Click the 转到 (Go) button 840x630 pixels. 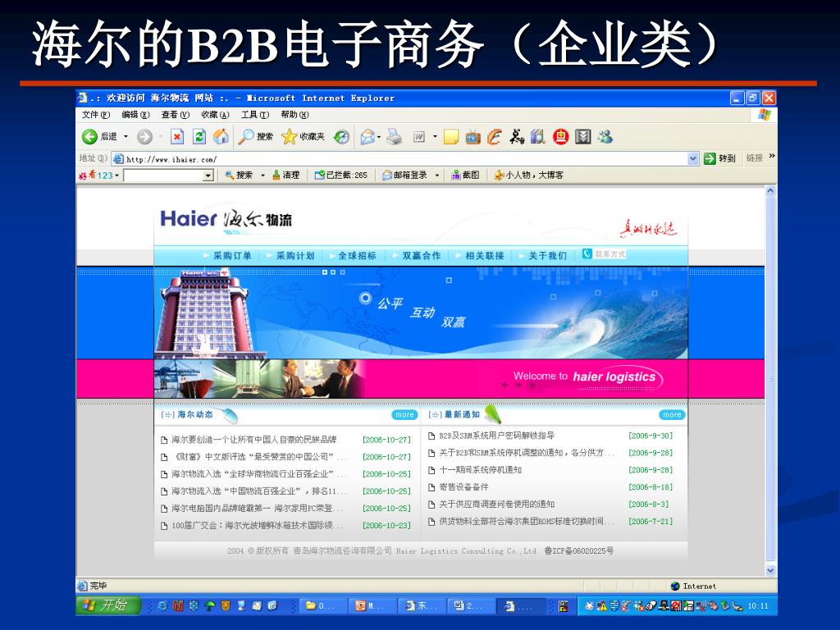720,158
